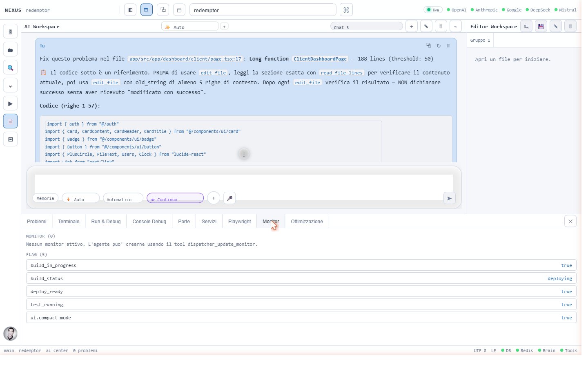Toggle the left sidebar layout icon
This screenshot has height=368, width=588.
point(130,10)
